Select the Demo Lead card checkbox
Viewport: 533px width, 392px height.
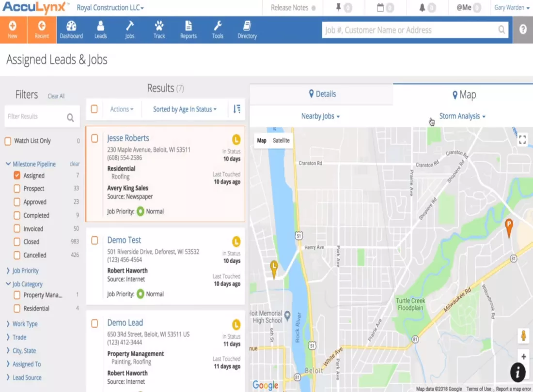click(95, 323)
